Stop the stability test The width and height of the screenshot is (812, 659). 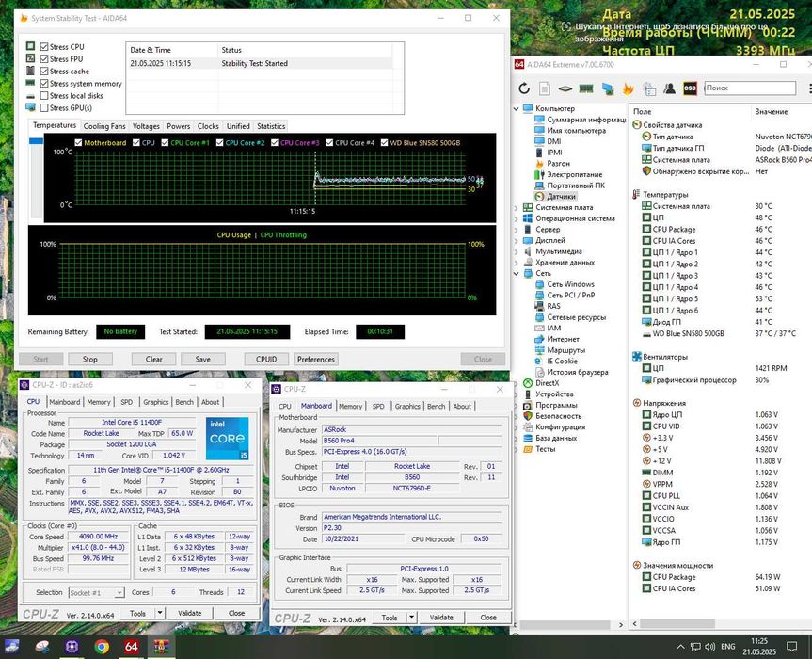[89, 359]
